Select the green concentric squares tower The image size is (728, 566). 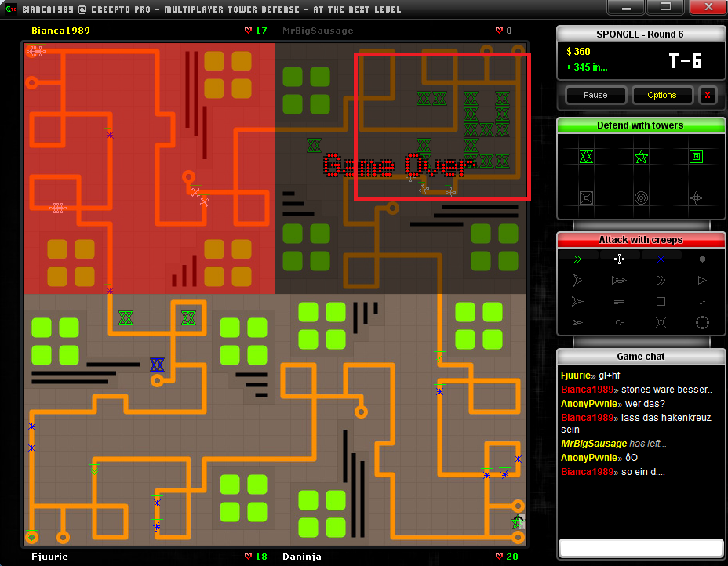696,157
